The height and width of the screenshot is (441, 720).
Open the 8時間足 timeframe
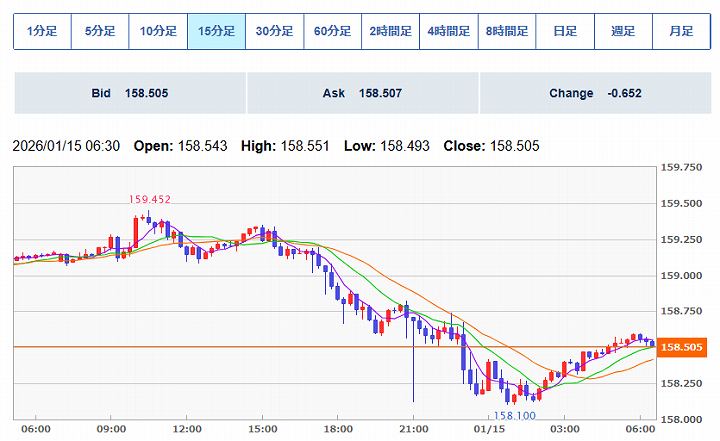tap(507, 31)
